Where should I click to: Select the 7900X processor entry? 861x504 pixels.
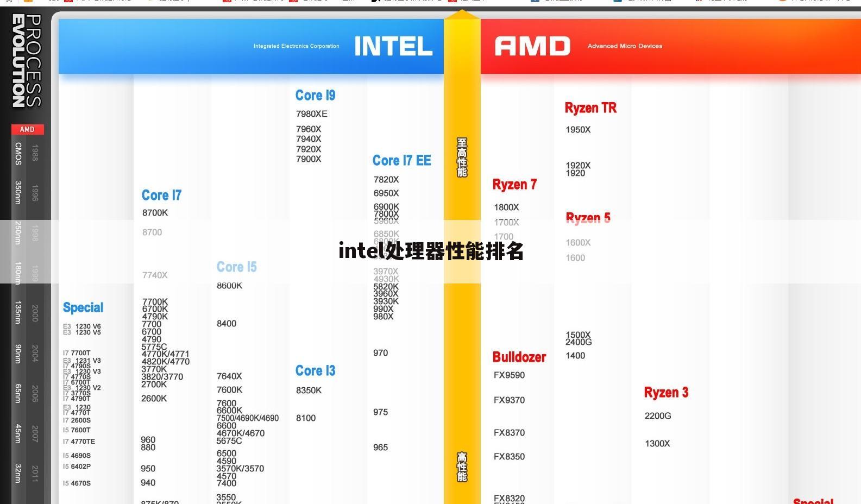[x=308, y=159]
